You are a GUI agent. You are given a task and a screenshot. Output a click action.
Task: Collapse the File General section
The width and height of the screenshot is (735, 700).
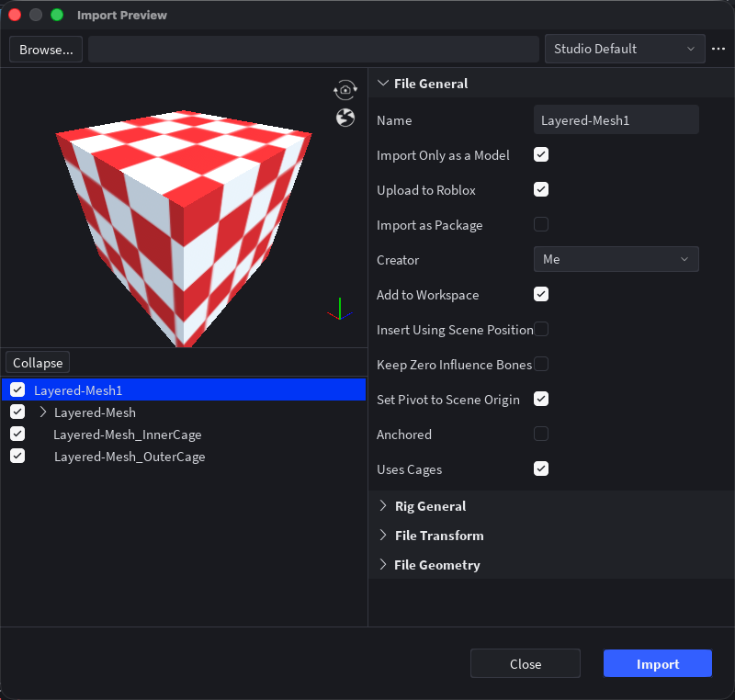coord(383,84)
